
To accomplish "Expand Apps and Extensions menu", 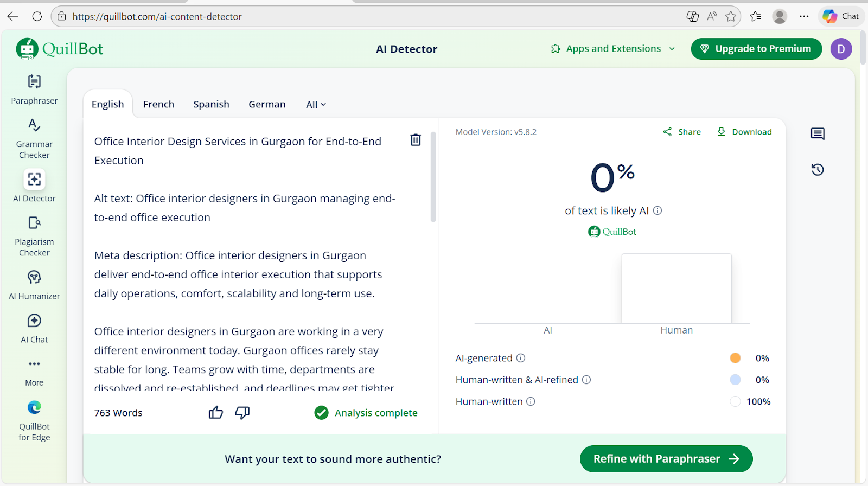I will click(613, 49).
